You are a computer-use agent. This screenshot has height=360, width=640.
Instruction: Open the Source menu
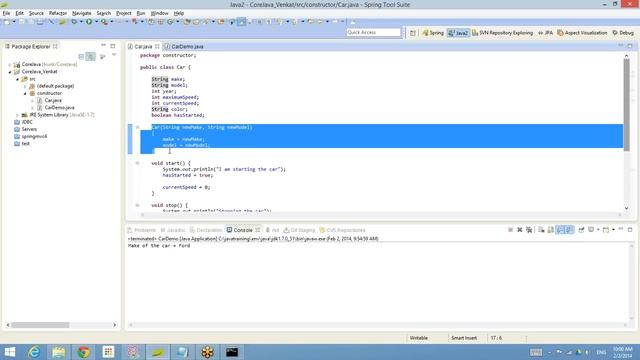point(36,13)
